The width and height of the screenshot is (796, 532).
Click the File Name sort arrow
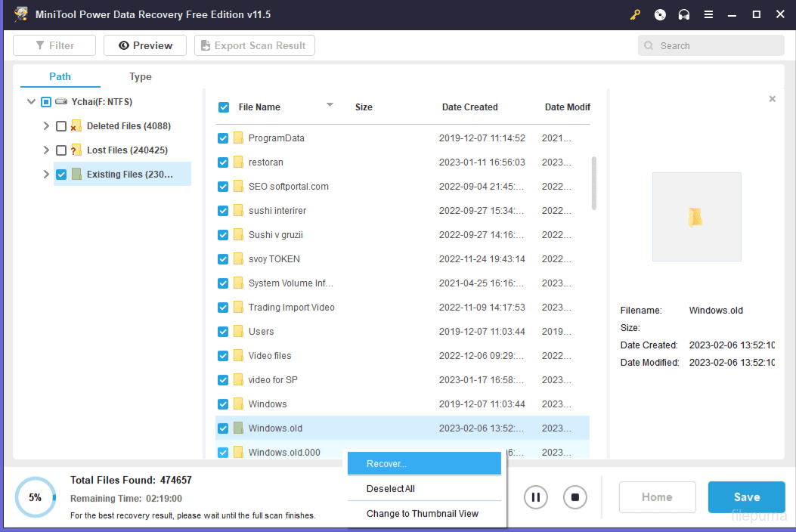330,104
